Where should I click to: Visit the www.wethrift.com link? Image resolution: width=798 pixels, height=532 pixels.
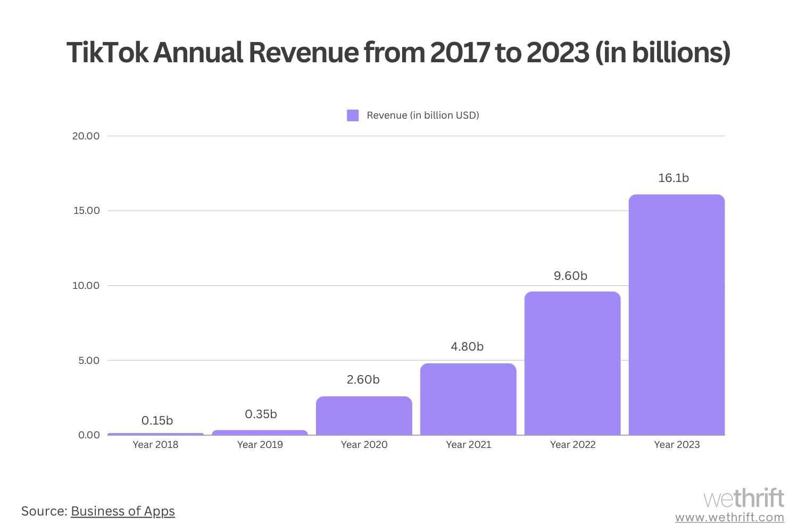click(x=729, y=517)
